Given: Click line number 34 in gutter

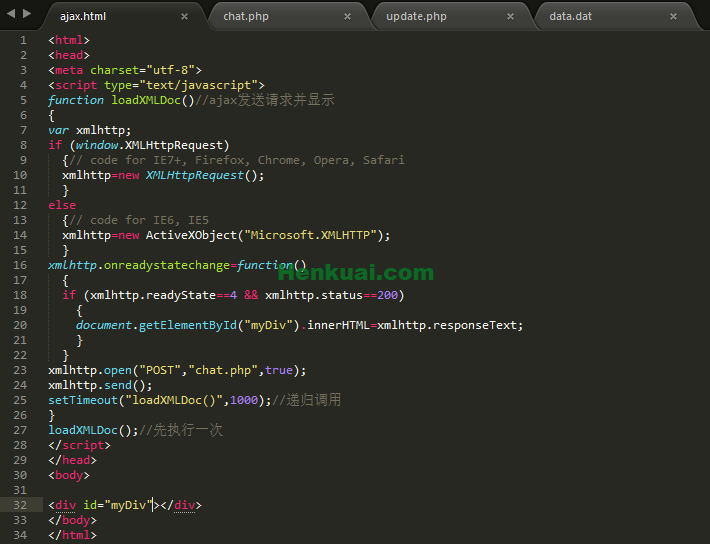Looking at the screenshot, I should (x=20, y=535).
